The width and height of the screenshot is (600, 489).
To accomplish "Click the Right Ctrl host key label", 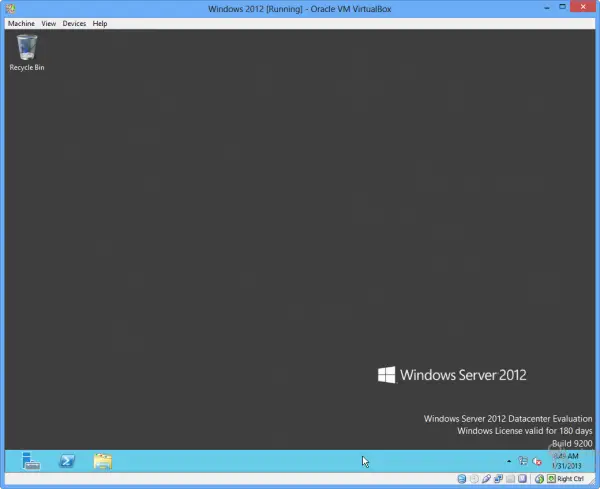I will coord(570,479).
